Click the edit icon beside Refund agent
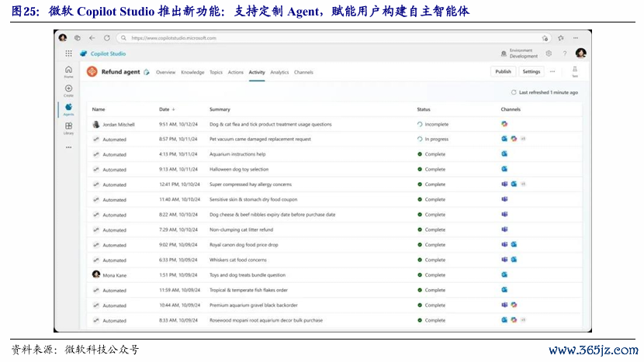This screenshot has height=362, width=644. pos(147,72)
